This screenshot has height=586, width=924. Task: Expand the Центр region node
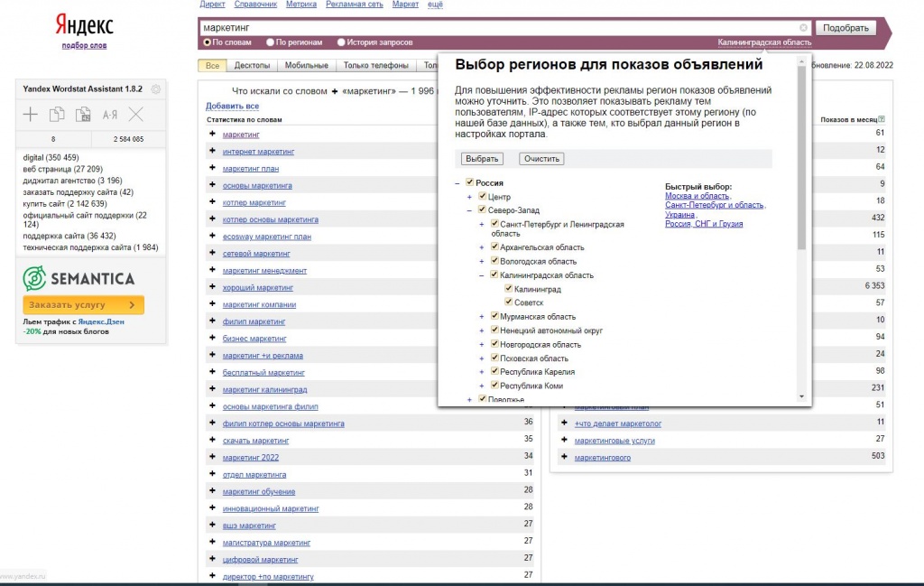click(x=470, y=197)
